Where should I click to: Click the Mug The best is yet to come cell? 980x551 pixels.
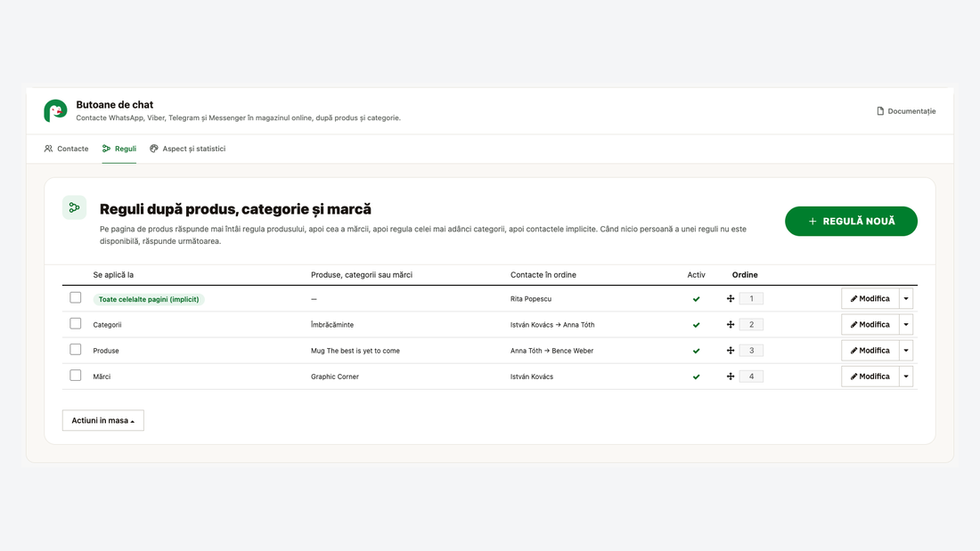(355, 351)
